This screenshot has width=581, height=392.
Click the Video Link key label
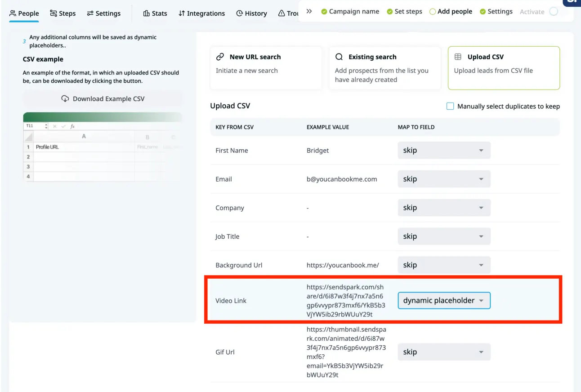click(x=231, y=300)
